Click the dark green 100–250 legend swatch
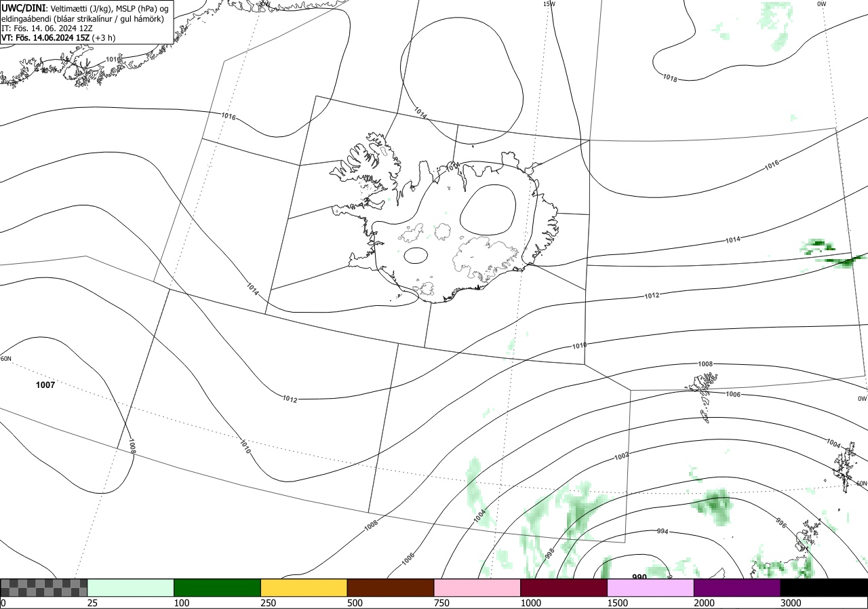 point(218,587)
